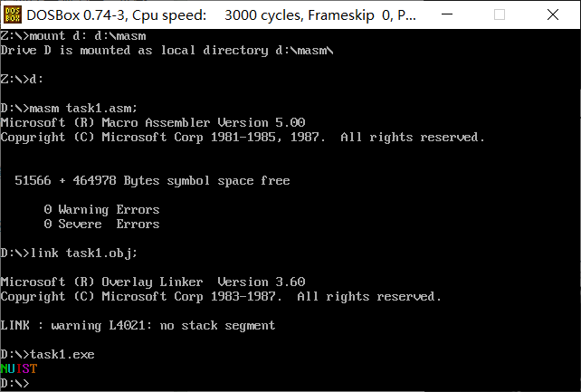The width and height of the screenshot is (581, 392).
Task: Maximize the DOSBox window
Action: (x=500, y=14)
